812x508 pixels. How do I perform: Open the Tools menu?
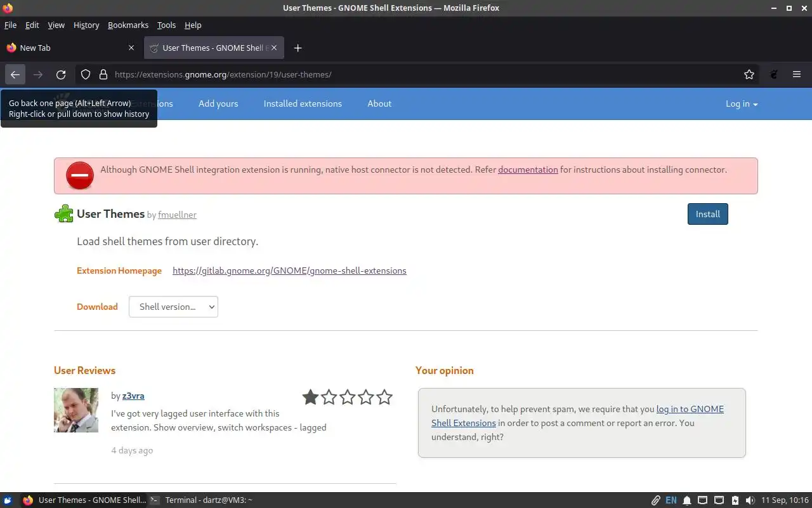point(166,25)
